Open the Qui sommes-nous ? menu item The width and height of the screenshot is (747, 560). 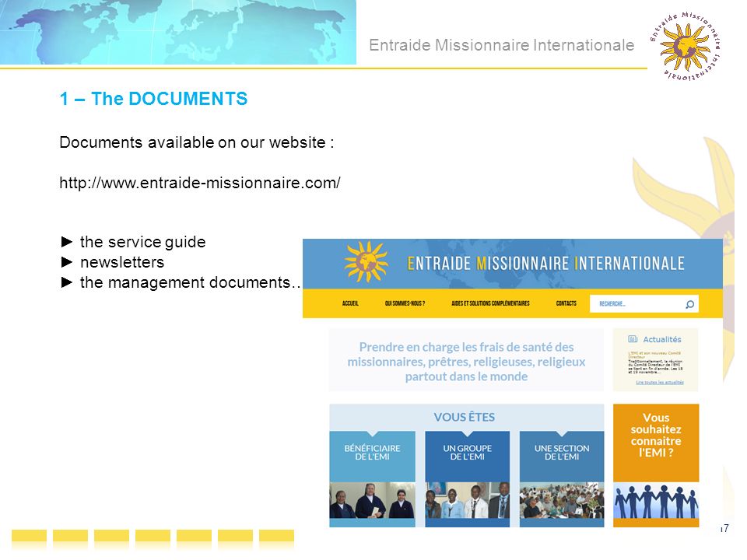tap(405, 303)
